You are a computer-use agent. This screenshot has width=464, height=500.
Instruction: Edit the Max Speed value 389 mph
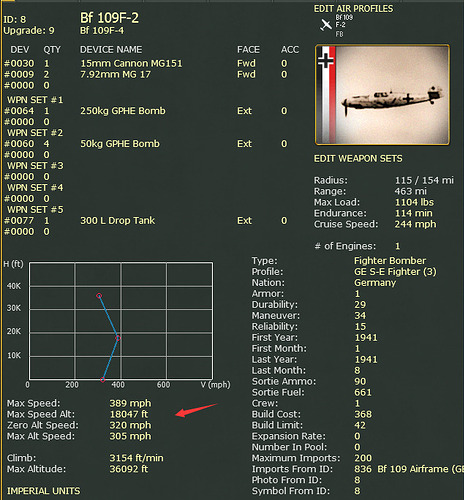pos(130,403)
